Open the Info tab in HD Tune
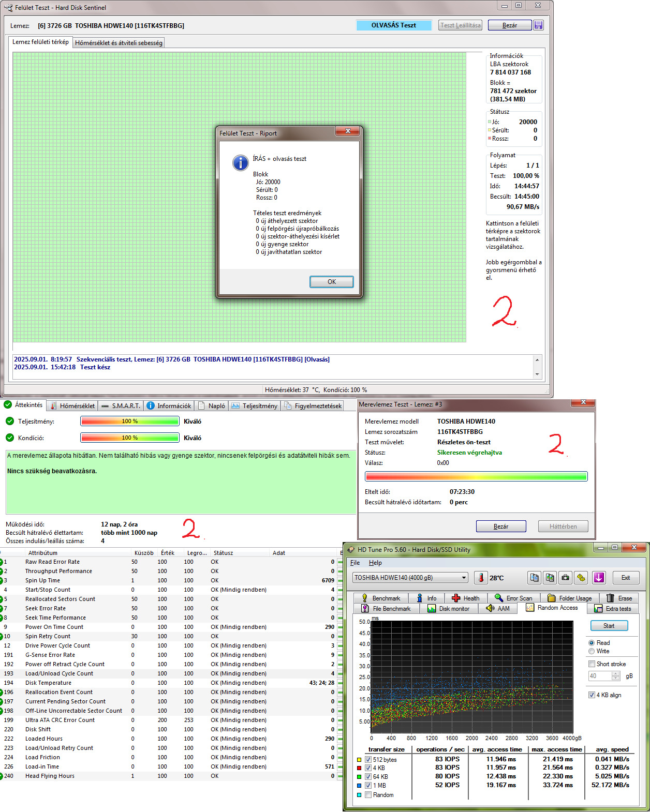The width and height of the screenshot is (650, 812). (x=427, y=598)
